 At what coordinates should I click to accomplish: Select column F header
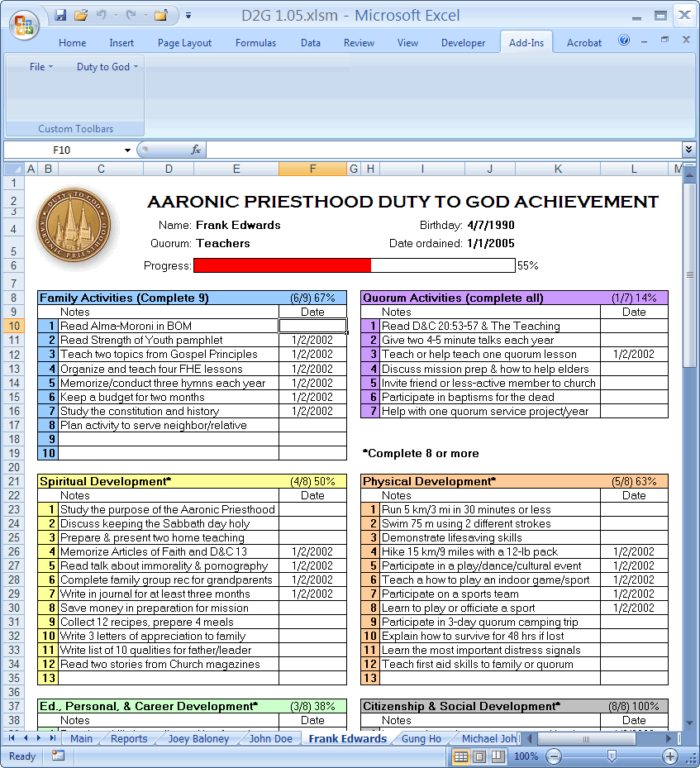[312, 169]
